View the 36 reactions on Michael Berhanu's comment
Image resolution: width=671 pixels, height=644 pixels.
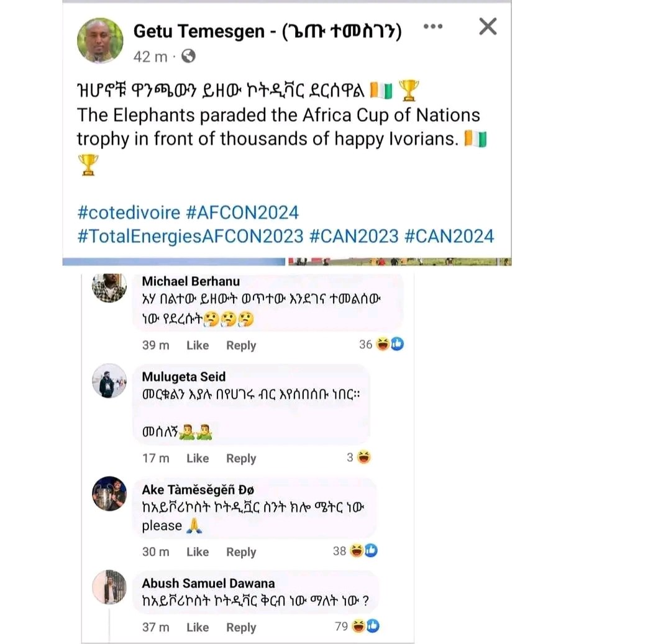pyautogui.click(x=381, y=344)
